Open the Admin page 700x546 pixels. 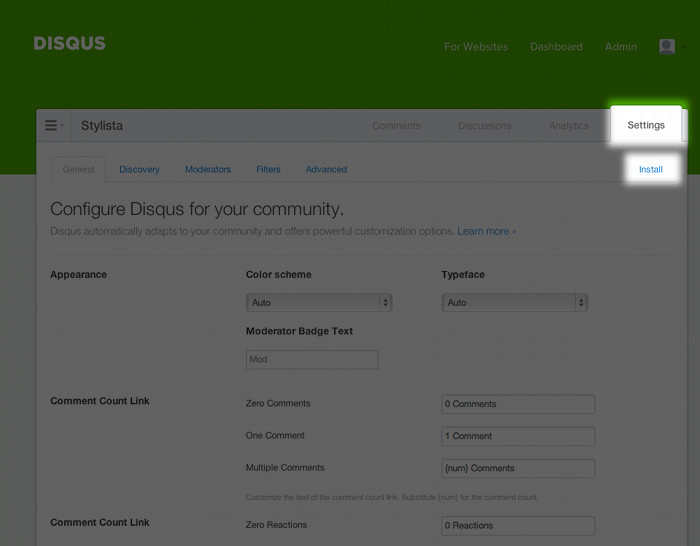(621, 47)
